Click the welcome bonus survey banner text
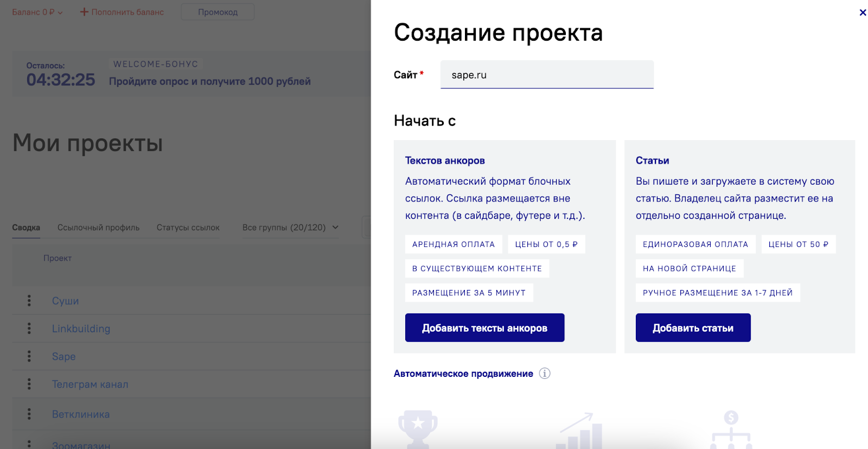Image resolution: width=868 pixels, height=449 pixels. (210, 81)
